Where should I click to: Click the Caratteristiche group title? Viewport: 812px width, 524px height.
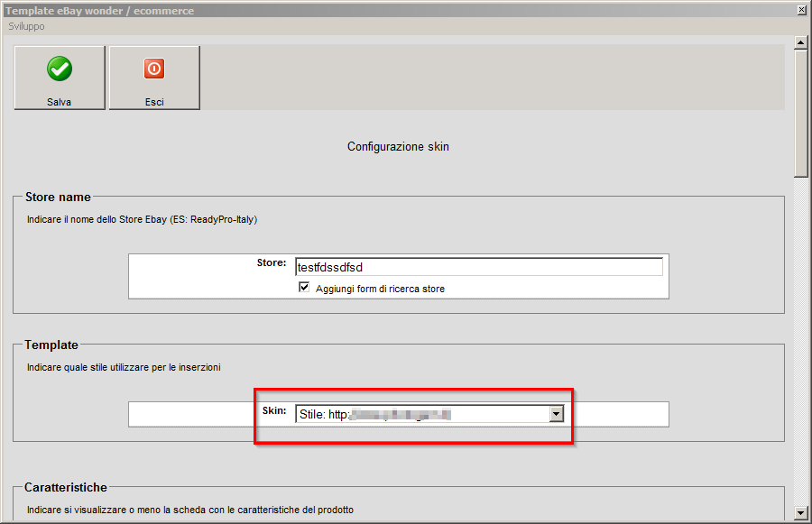pyautogui.click(x=66, y=487)
